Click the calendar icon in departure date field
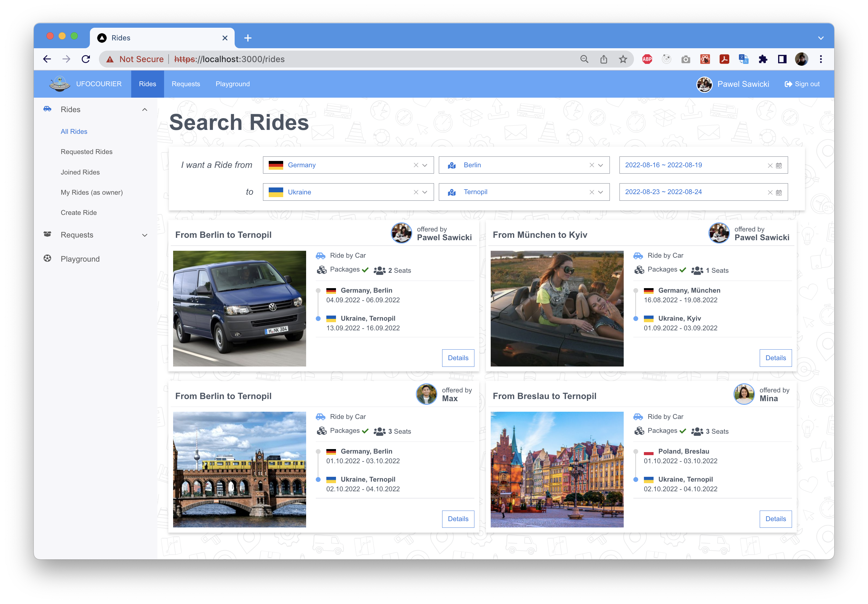 (779, 165)
